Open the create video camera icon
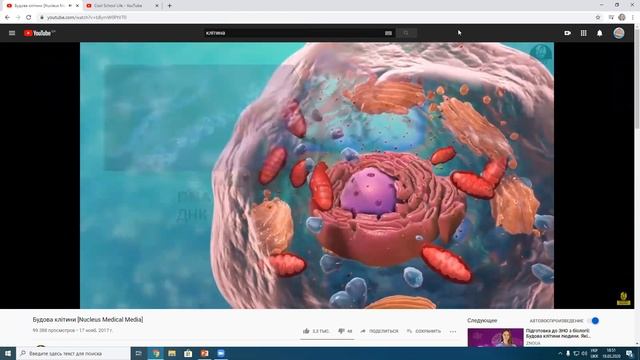 [x=567, y=33]
